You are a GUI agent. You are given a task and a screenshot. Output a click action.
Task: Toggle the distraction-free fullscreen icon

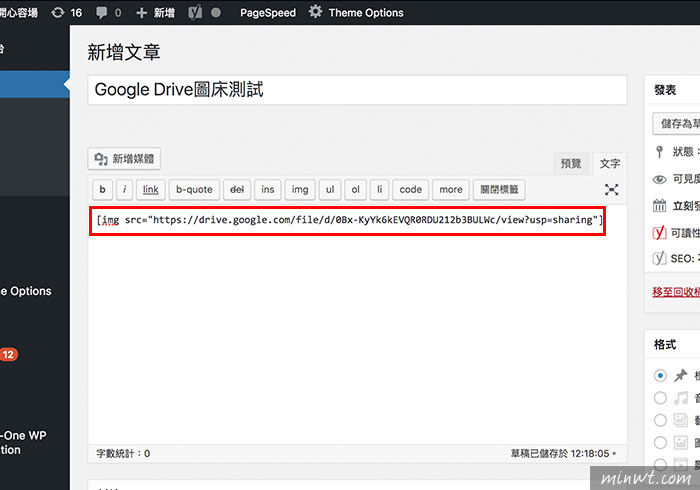[611, 190]
